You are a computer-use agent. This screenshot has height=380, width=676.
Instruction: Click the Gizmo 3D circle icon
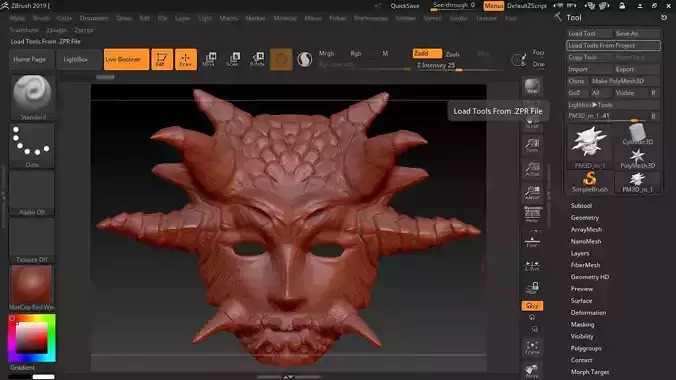281,59
